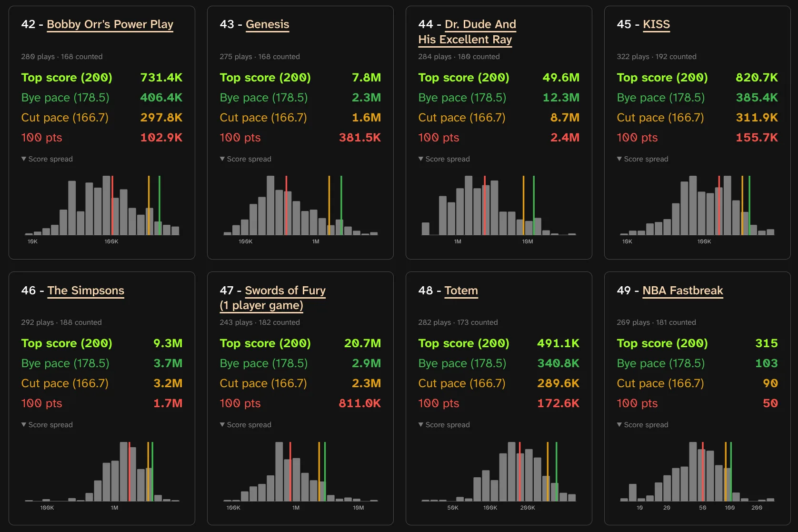Click the Totem score spread histogram
Image resolution: width=798 pixels, height=532 pixels.
pos(499,475)
